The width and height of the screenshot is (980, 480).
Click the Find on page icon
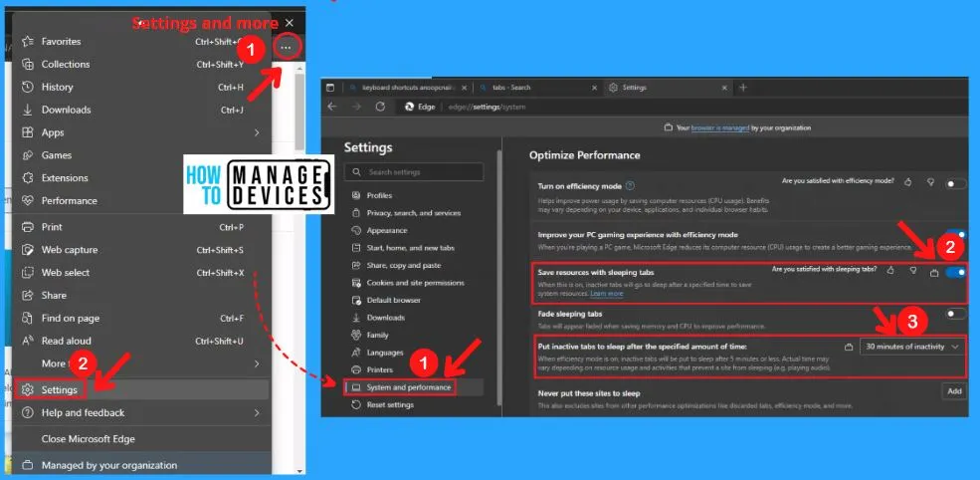point(27,318)
